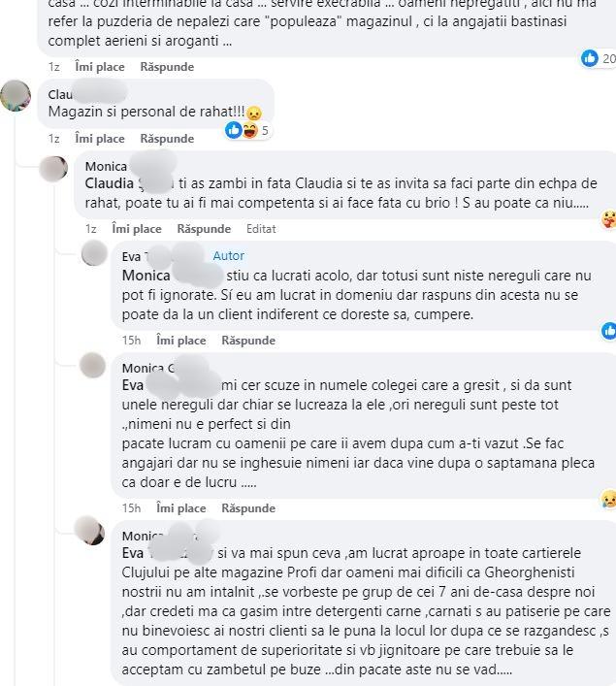Image resolution: width=616 pixels, height=686 pixels.
Task: Click 'Editat' label on Monica's reply
Action: [261, 229]
